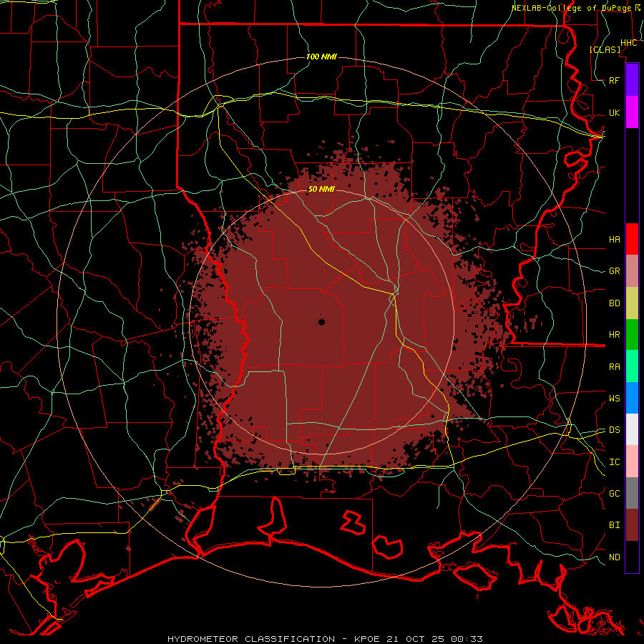Click the HYDROMETEOR CLASSIFICATION title text
This screenshot has height=644, width=644.
tap(251, 639)
